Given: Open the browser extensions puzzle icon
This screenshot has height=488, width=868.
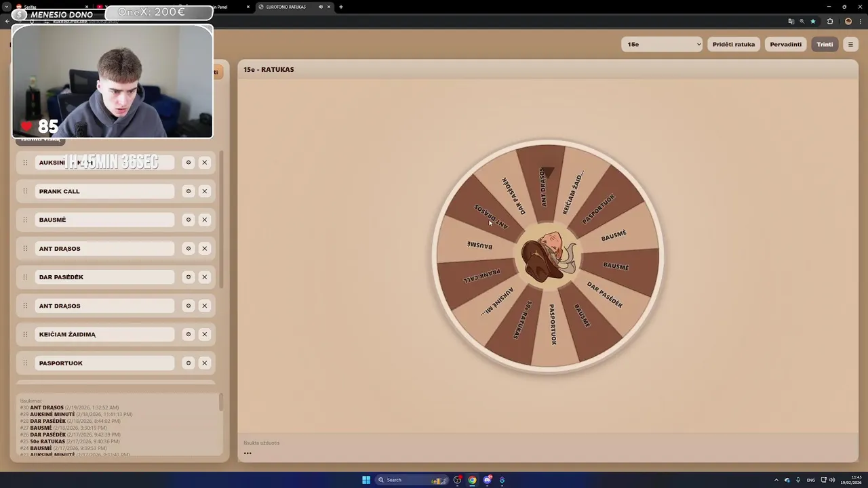Looking at the screenshot, I should (829, 21).
